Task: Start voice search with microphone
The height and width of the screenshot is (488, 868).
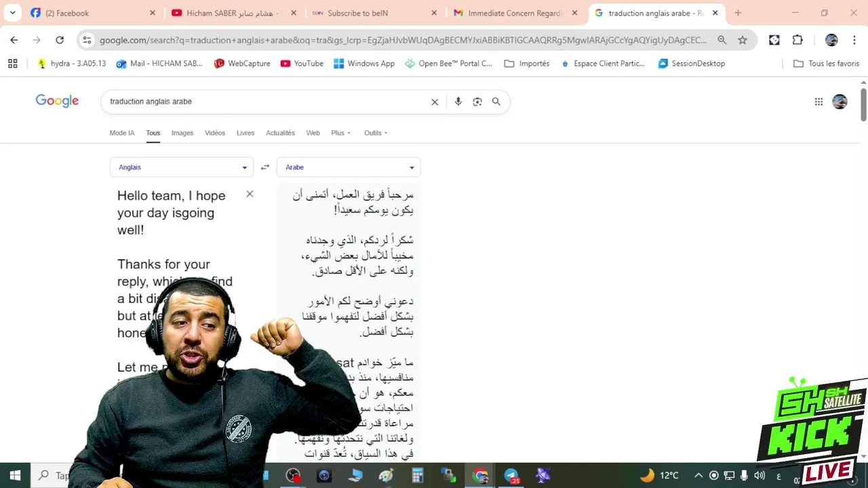Action: pyautogui.click(x=458, y=102)
